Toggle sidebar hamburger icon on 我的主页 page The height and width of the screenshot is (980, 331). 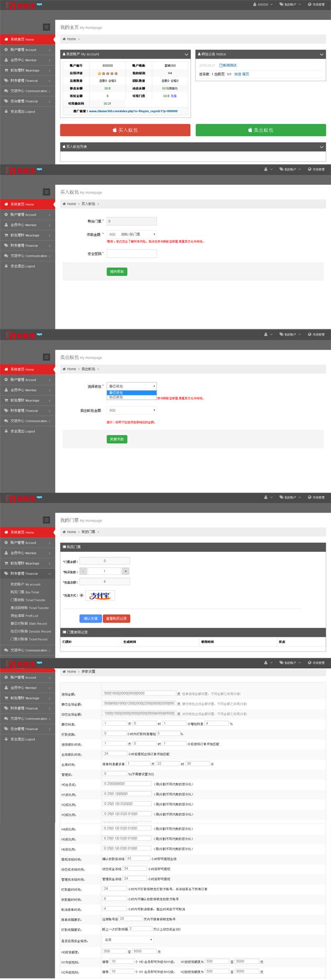(47, 27)
